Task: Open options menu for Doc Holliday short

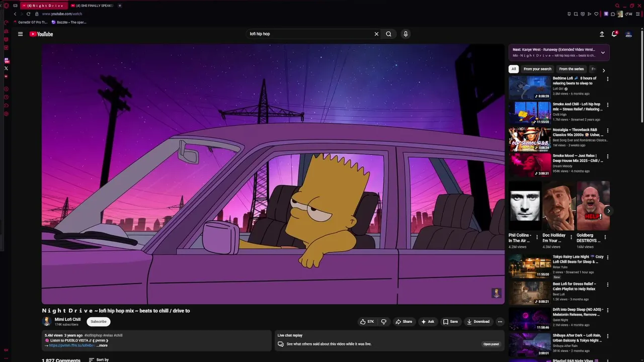Action: click(x=571, y=237)
